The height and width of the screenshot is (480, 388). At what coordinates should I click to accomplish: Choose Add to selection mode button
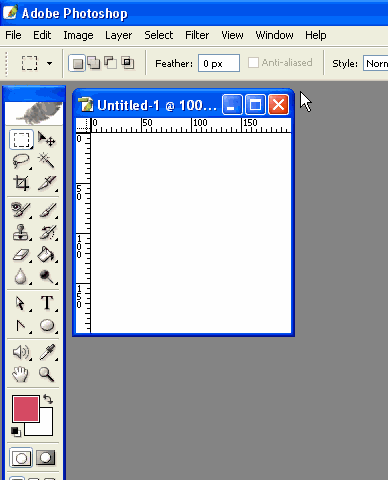point(93,63)
